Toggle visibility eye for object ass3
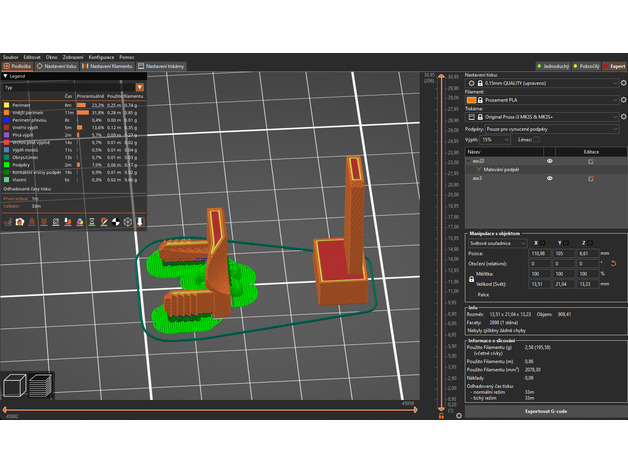 [x=549, y=178]
